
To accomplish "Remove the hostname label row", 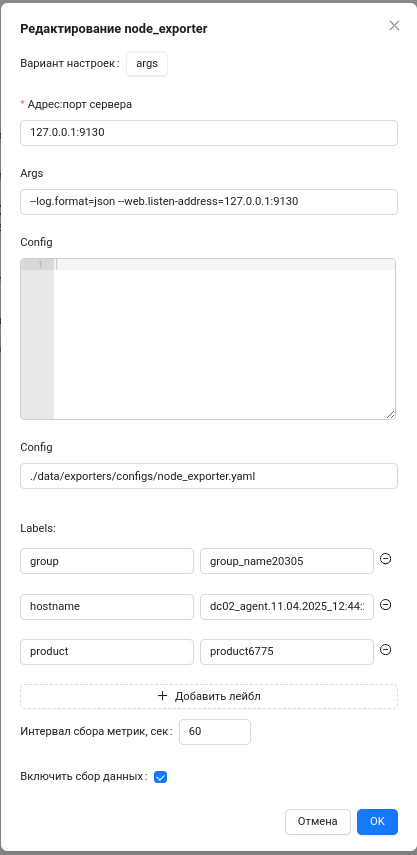I will [x=385, y=605].
